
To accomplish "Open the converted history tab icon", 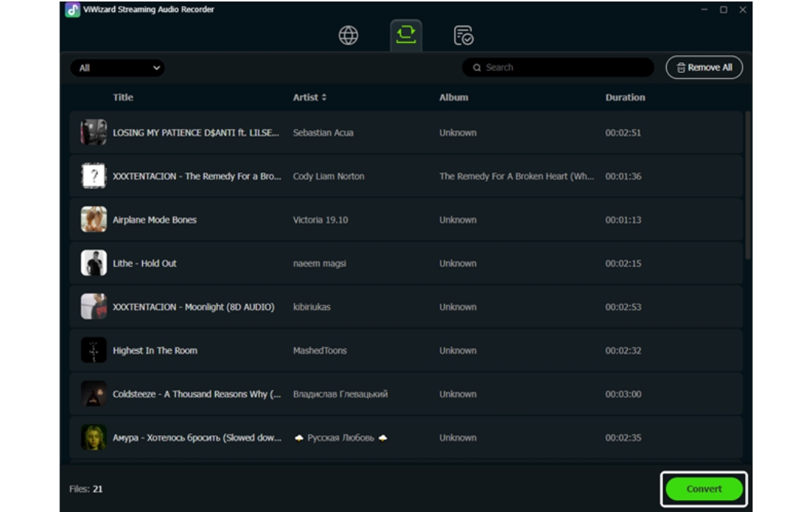I will [463, 35].
